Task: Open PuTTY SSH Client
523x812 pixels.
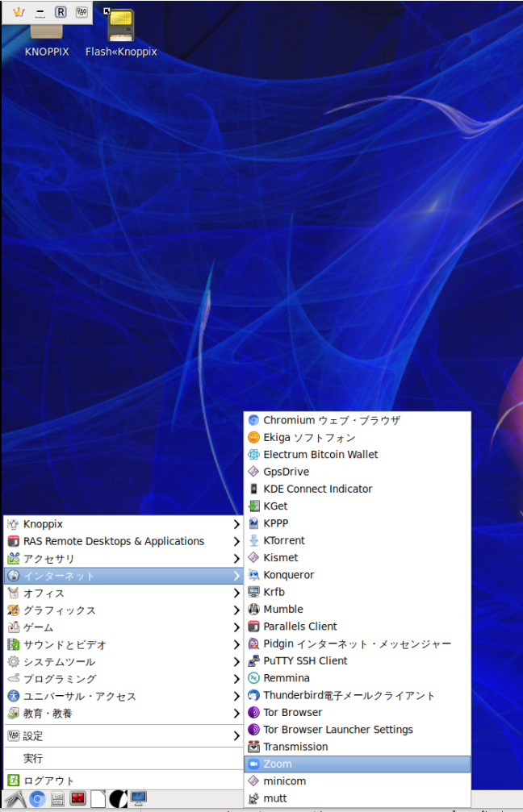Action: pos(357,660)
